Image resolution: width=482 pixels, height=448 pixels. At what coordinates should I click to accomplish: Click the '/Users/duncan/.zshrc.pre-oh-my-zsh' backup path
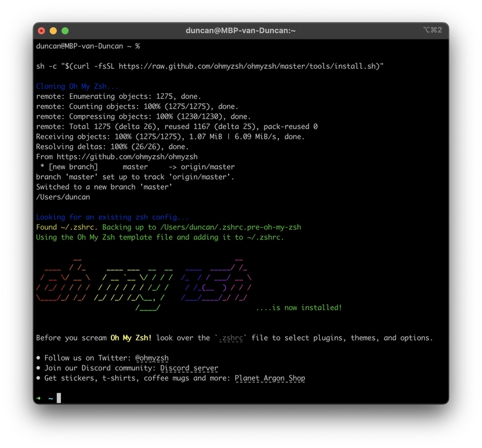click(231, 227)
